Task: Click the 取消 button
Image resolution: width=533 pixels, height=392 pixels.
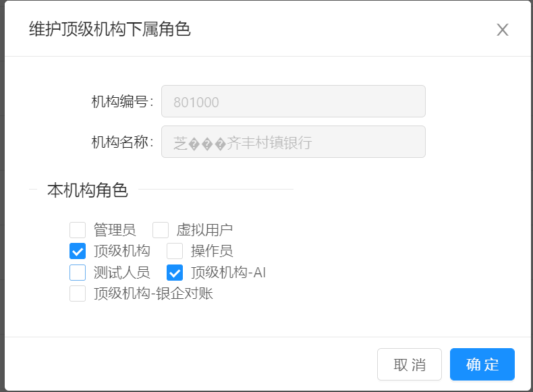Action: coord(410,364)
